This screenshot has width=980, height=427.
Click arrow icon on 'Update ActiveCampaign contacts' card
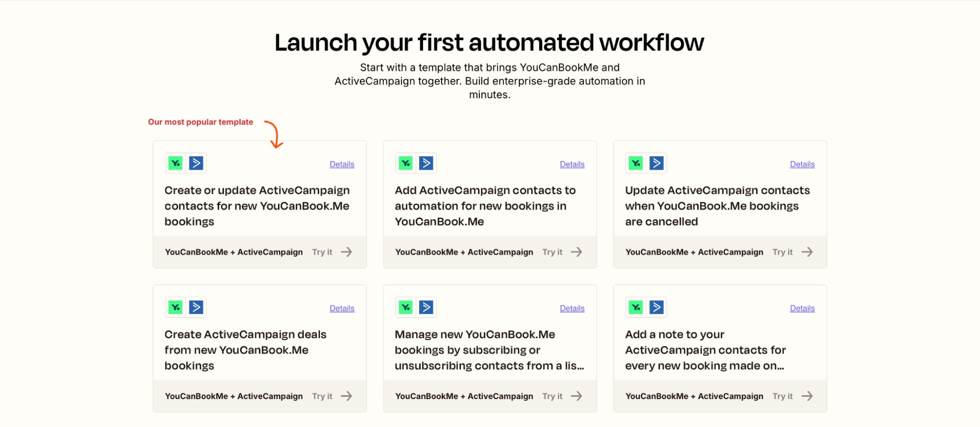coord(807,252)
